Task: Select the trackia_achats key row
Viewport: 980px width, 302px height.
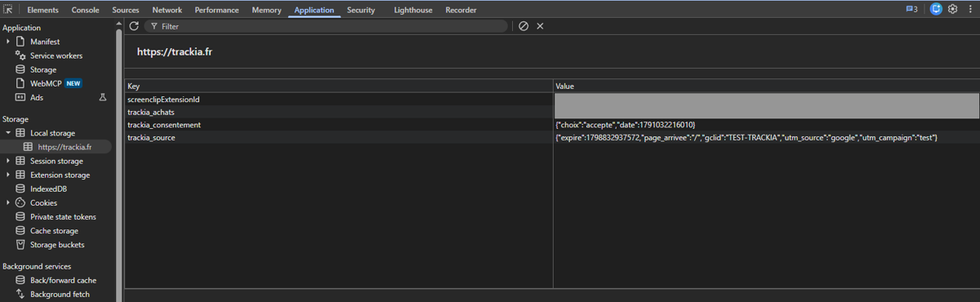Action: 339,112
